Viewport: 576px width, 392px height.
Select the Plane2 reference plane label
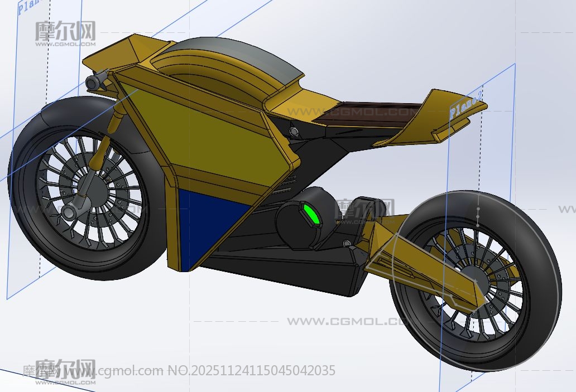[x=465, y=104]
